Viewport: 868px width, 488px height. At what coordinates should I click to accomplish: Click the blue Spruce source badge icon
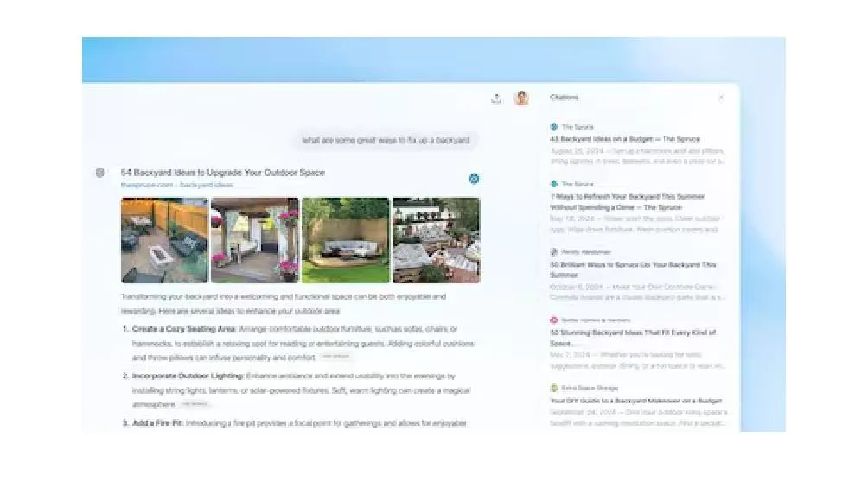474,179
